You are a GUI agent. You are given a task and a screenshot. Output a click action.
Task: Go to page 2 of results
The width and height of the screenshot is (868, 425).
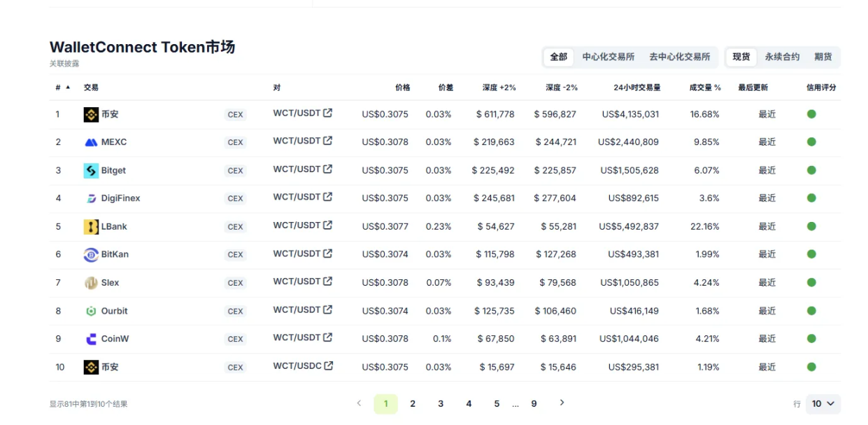[x=413, y=404]
